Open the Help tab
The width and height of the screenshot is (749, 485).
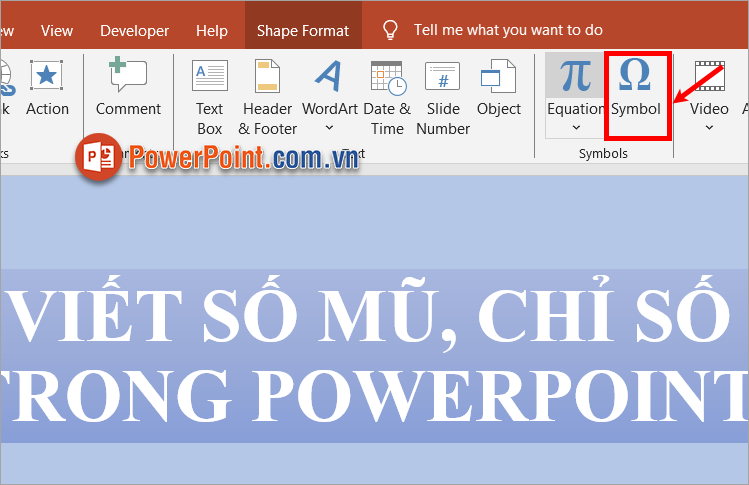tap(212, 31)
